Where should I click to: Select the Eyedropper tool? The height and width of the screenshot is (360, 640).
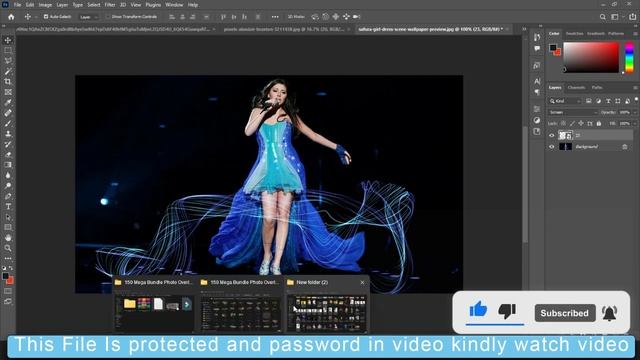[x=8, y=102]
